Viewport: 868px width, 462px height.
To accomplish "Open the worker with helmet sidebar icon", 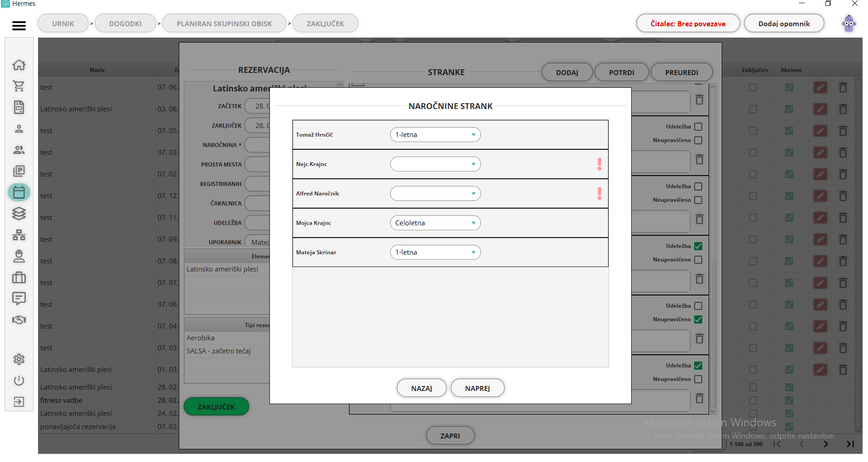I will point(19,256).
